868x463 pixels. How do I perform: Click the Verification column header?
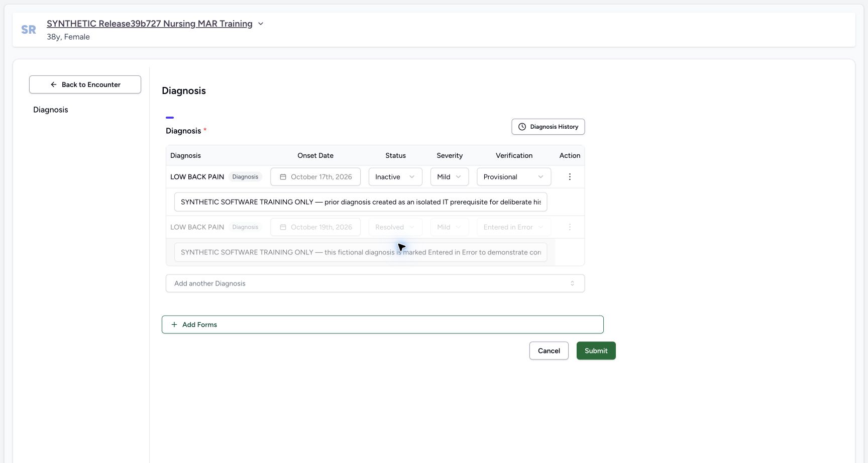[514, 155]
